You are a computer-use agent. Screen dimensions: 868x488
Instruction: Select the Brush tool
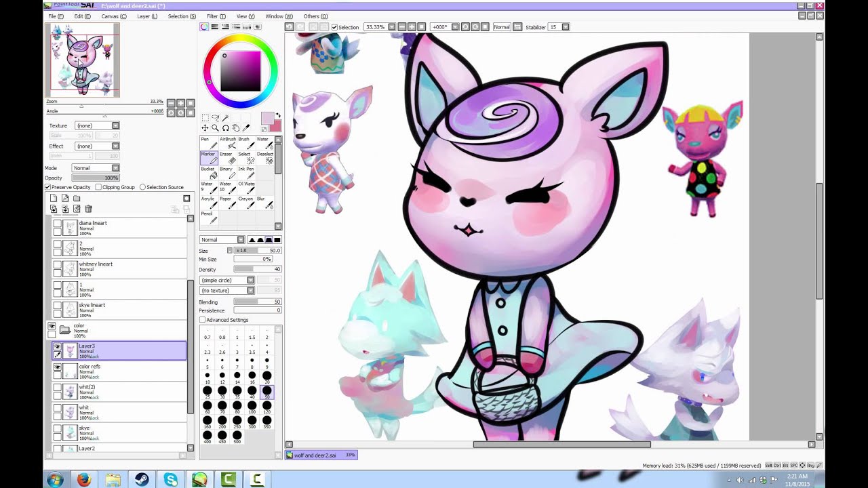[246, 142]
